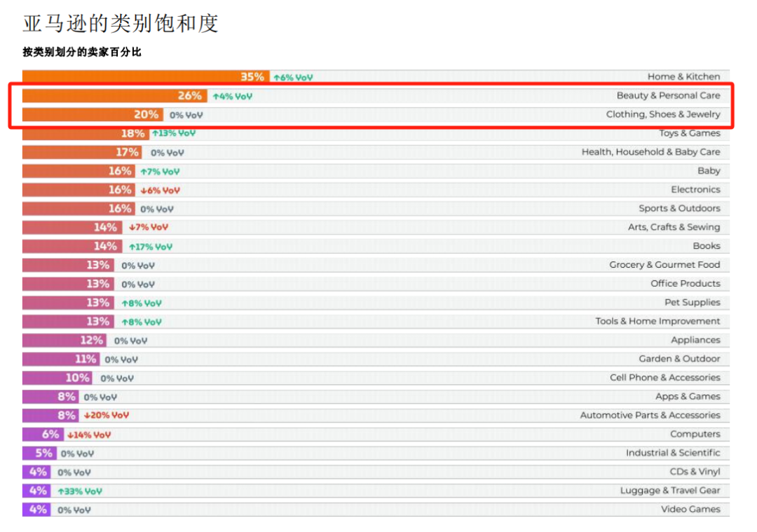
Task: Select ↑33% YoY in Luggage & Travel Gear row
Action: [x=80, y=492]
